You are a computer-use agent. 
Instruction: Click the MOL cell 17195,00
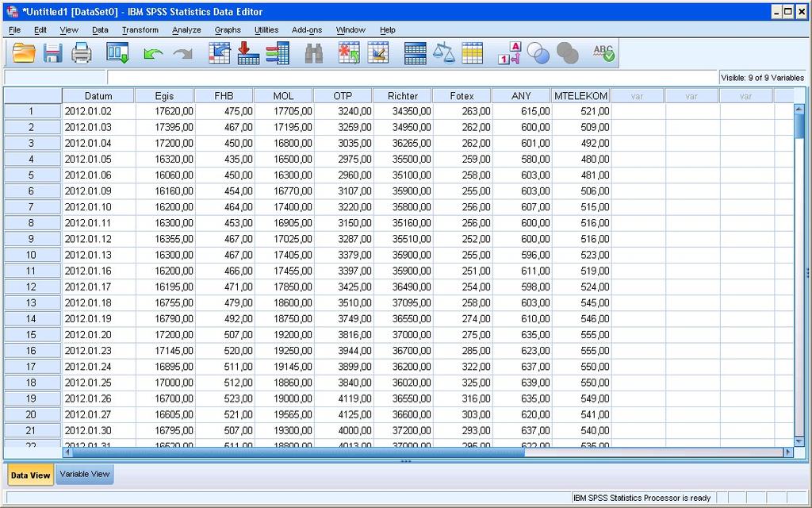click(285, 128)
